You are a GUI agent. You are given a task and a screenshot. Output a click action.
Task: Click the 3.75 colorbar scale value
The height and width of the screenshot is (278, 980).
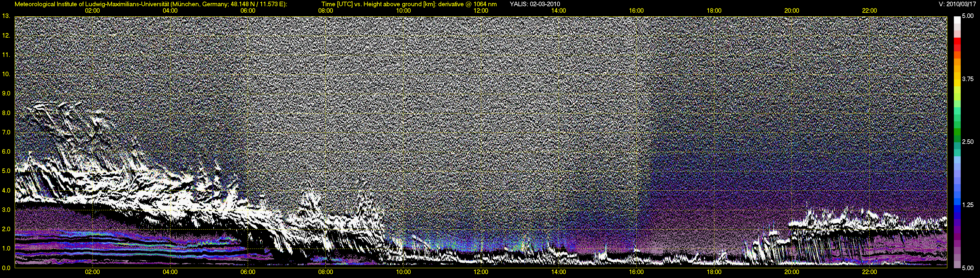click(x=968, y=79)
